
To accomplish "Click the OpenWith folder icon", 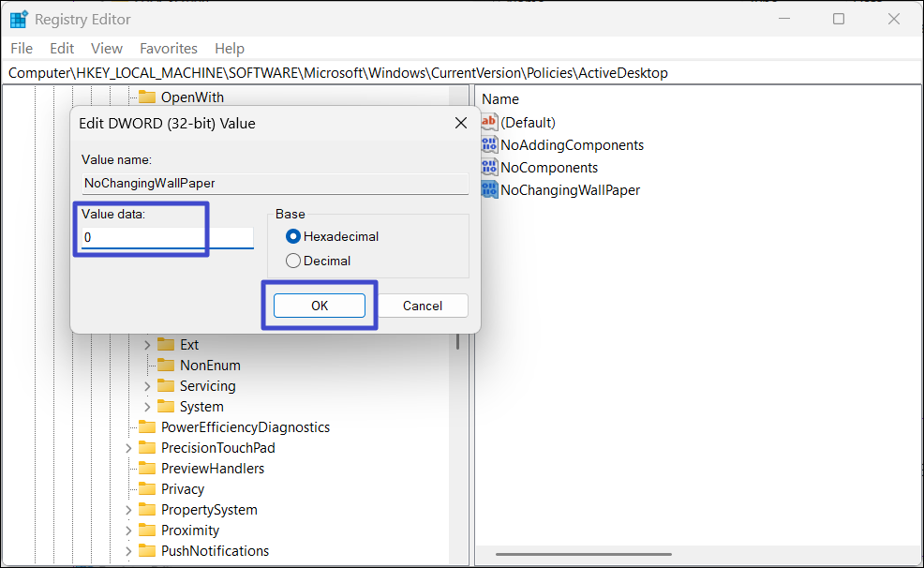I will [147, 97].
